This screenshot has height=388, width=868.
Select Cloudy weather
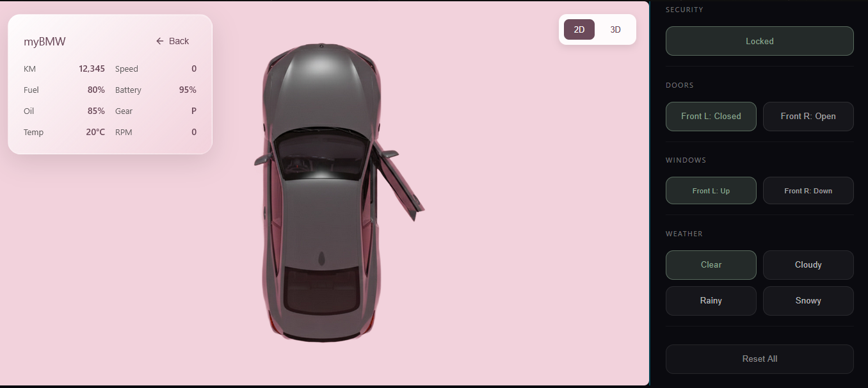[808, 265]
